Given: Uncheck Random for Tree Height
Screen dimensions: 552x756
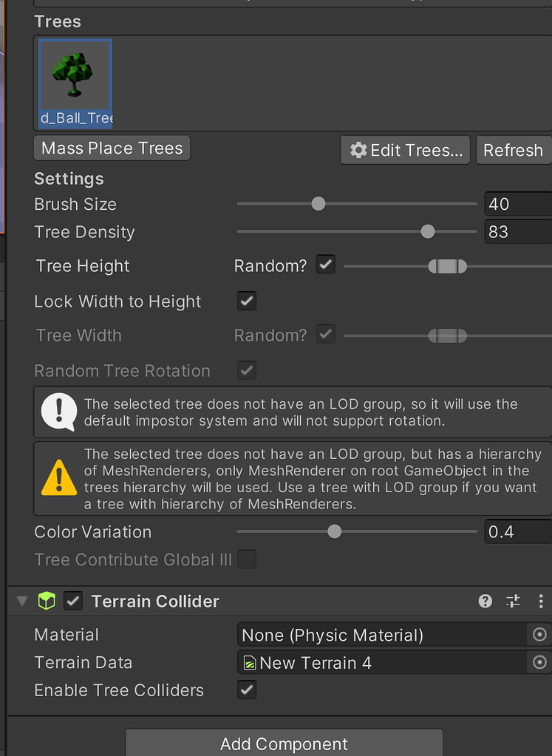Looking at the screenshot, I should tap(325, 264).
